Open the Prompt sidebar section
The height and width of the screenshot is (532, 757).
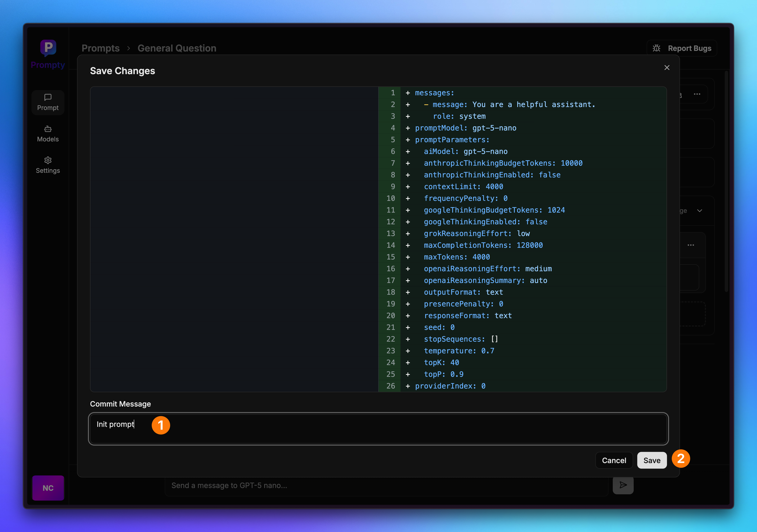[x=48, y=102]
